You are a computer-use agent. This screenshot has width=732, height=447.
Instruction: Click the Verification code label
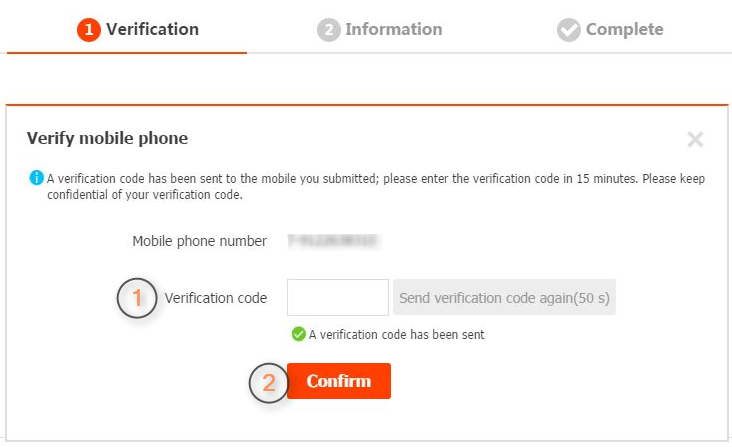tap(215, 298)
